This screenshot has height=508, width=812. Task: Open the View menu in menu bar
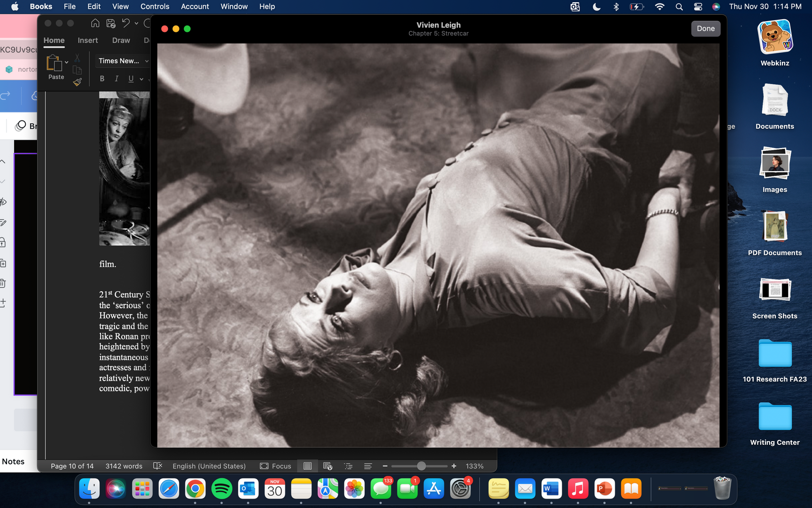pyautogui.click(x=120, y=7)
